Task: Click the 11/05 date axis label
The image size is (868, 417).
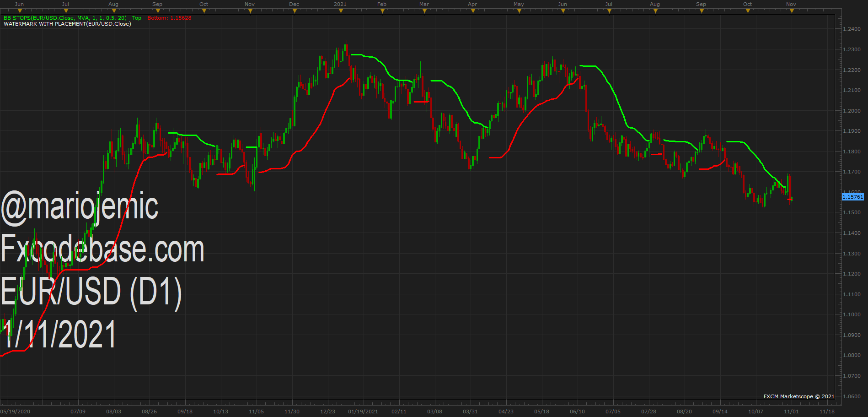Action: 256,412
